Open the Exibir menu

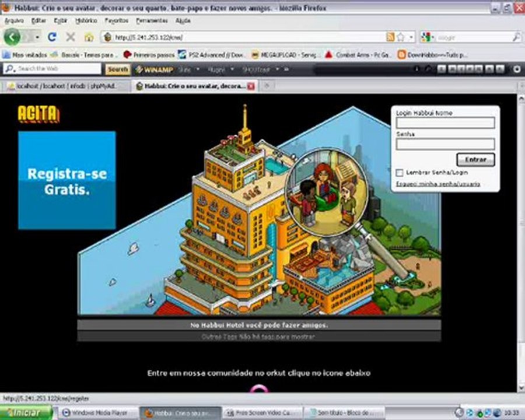pos(61,21)
